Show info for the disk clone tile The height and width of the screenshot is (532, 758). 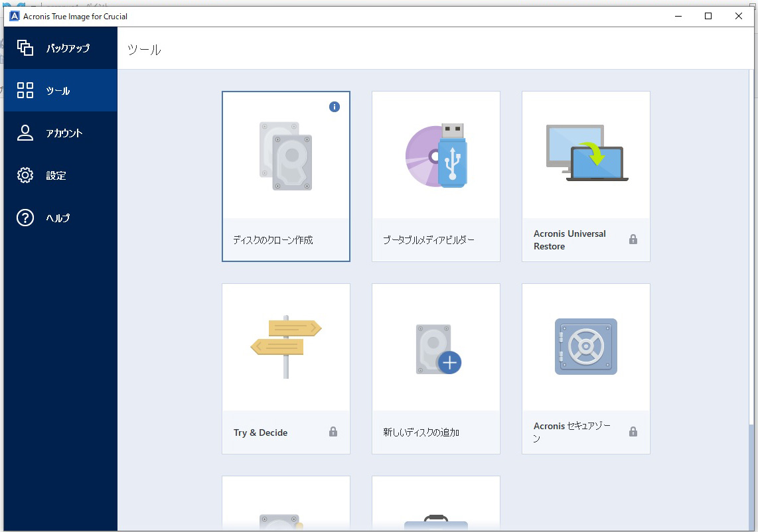(334, 107)
